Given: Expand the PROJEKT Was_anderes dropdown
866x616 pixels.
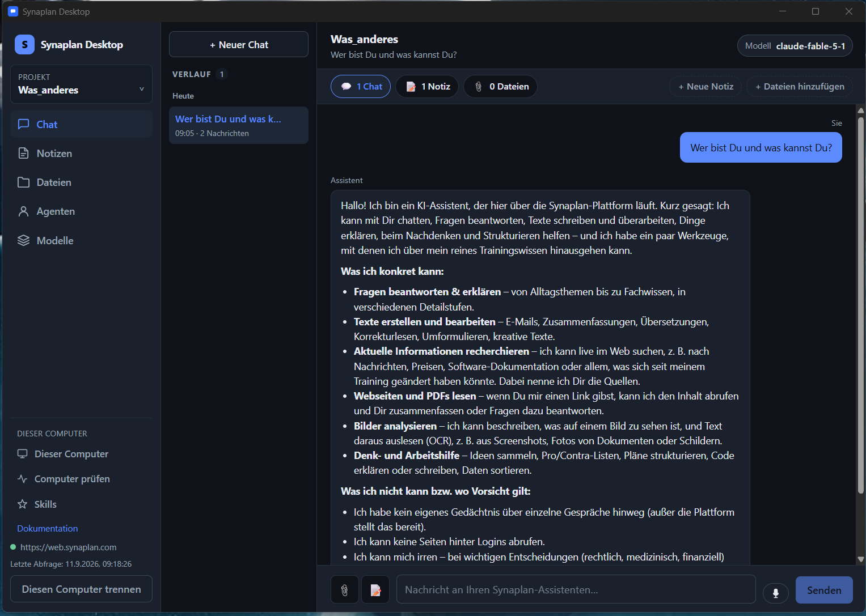Looking at the screenshot, I should (x=81, y=84).
